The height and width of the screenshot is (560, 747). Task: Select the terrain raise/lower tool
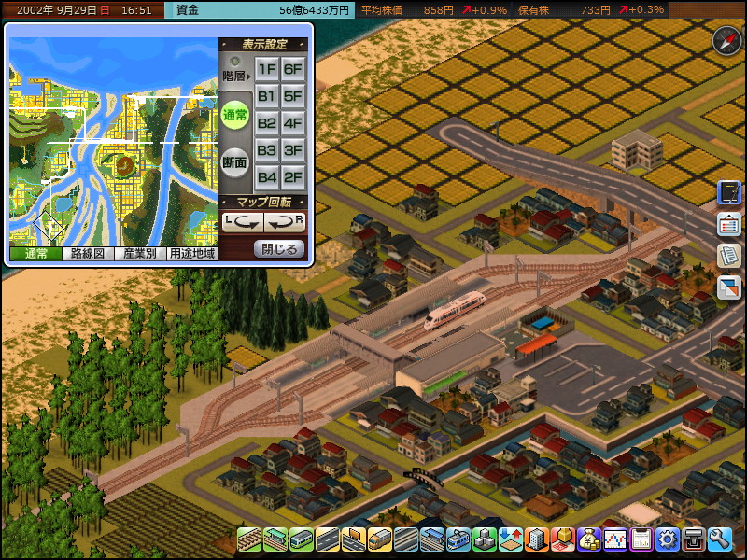510,539
